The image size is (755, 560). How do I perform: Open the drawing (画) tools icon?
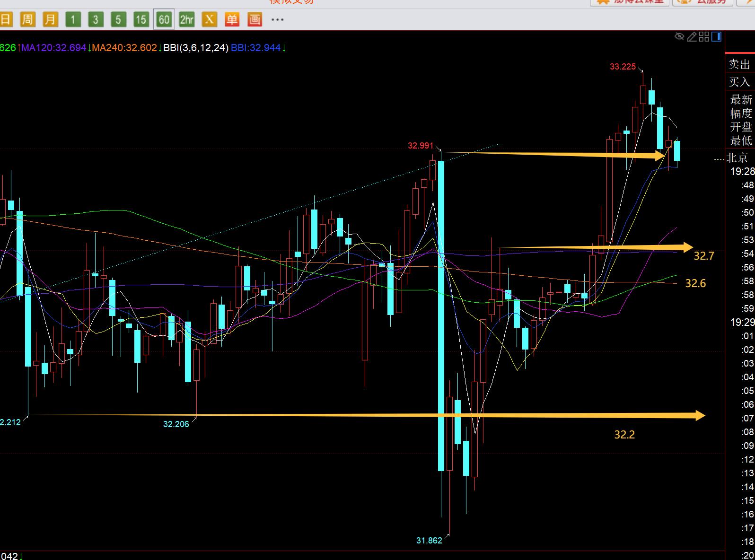(x=255, y=19)
